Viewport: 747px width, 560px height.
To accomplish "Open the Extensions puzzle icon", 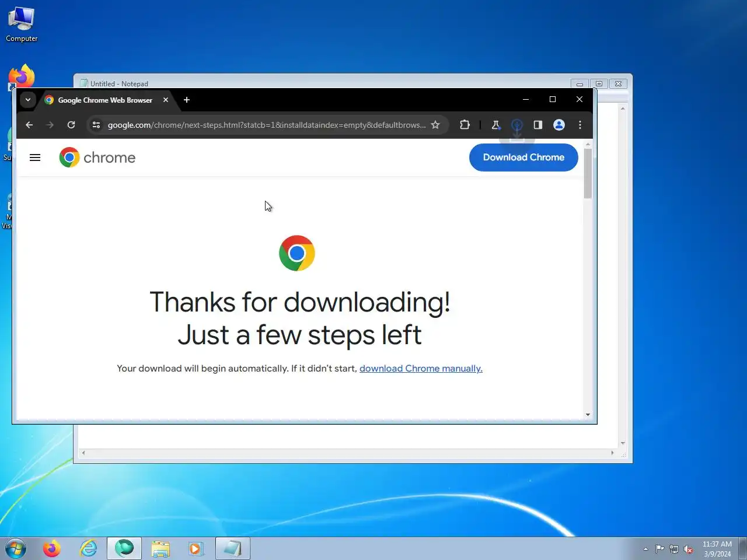I will click(x=465, y=125).
